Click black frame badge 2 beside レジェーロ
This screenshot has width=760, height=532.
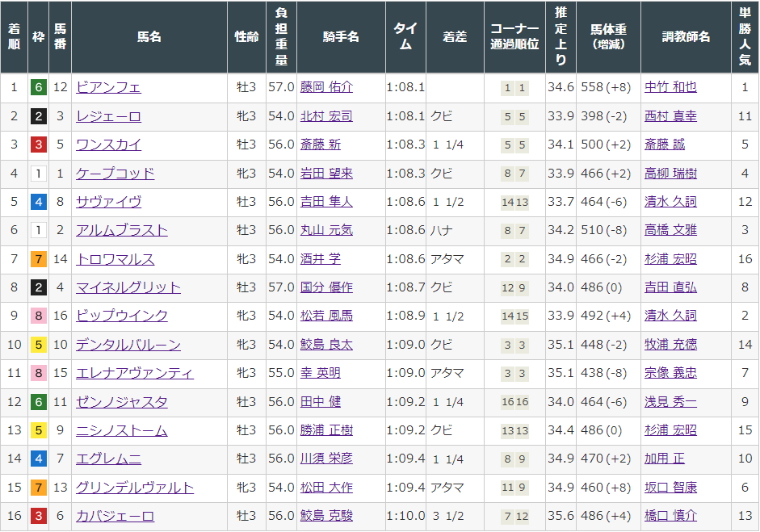(39, 116)
